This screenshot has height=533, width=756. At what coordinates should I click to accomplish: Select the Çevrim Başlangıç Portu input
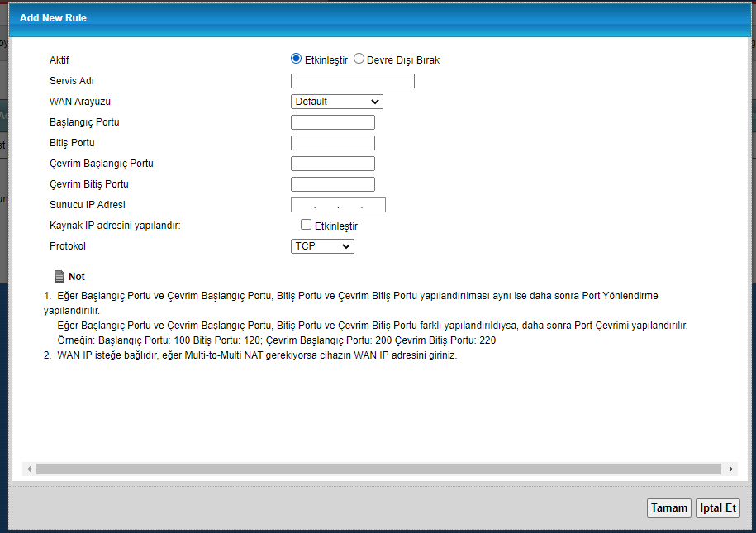coord(333,164)
